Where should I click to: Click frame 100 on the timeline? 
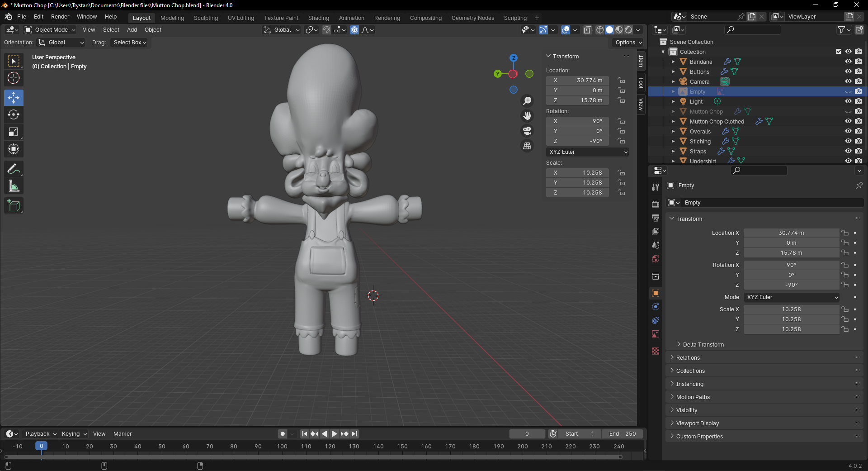(x=282, y=447)
